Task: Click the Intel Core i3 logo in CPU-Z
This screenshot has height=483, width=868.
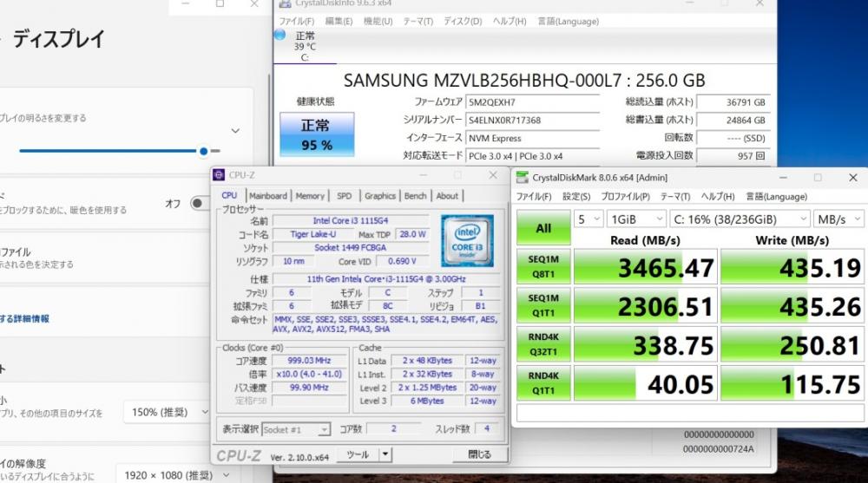Action: coord(467,241)
